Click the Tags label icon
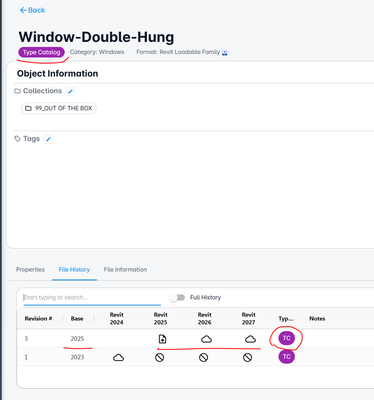The height and width of the screenshot is (400, 374). (17, 139)
